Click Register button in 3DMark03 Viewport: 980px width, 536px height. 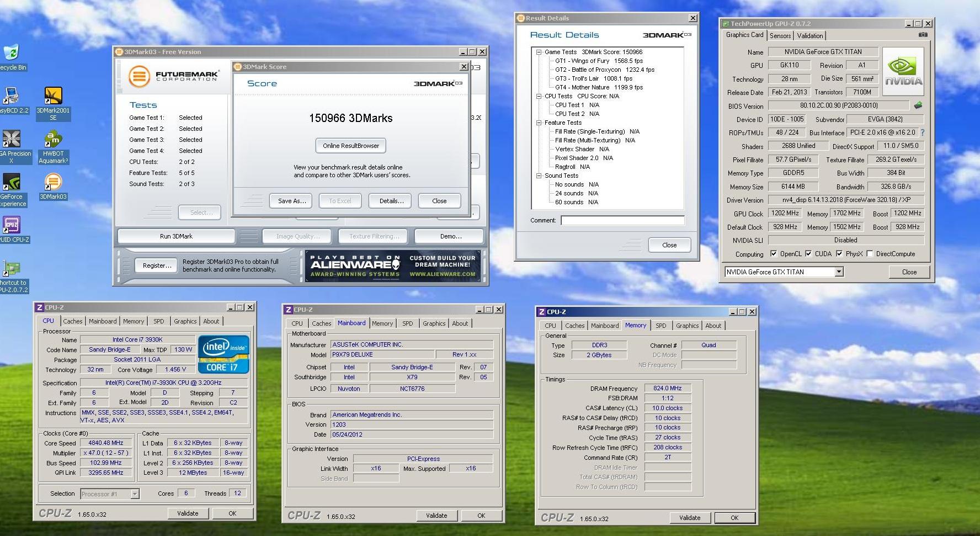(x=157, y=266)
